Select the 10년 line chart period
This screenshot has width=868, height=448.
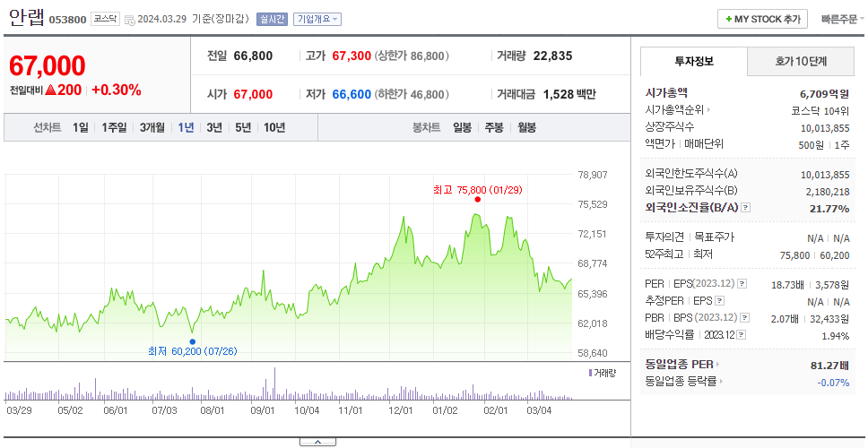274,128
